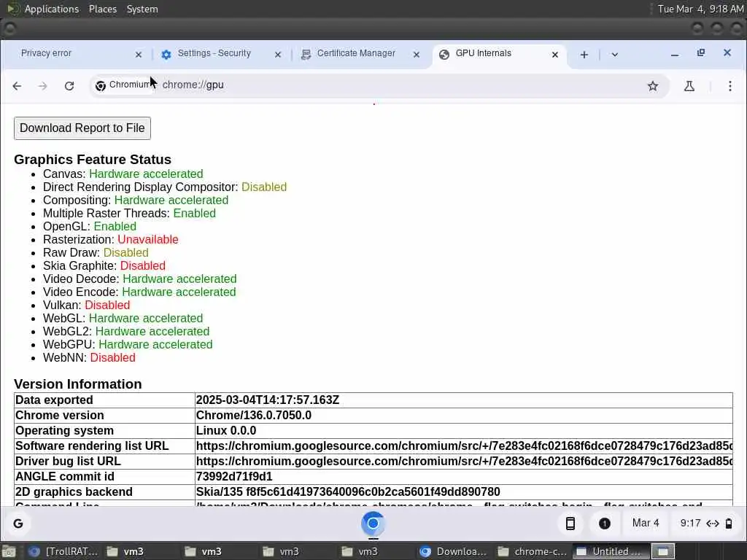Image resolution: width=747 pixels, height=560 pixels.
Task: Click the battery icon in status tray
Action: [x=729, y=524]
